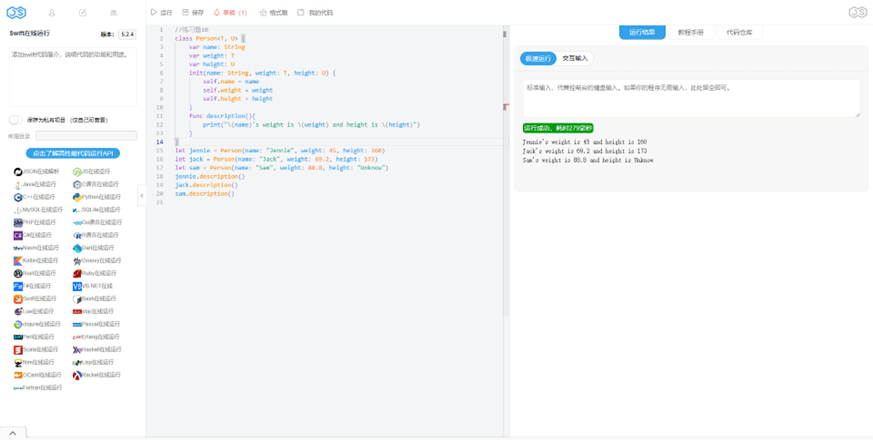Open the Perl online runner link

tap(35, 337)
